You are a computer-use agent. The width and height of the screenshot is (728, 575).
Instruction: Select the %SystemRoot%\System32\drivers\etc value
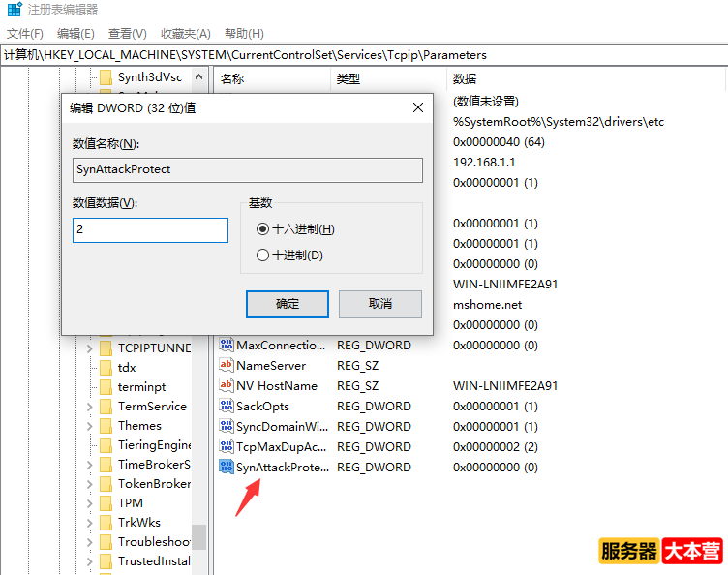(559, 122)
